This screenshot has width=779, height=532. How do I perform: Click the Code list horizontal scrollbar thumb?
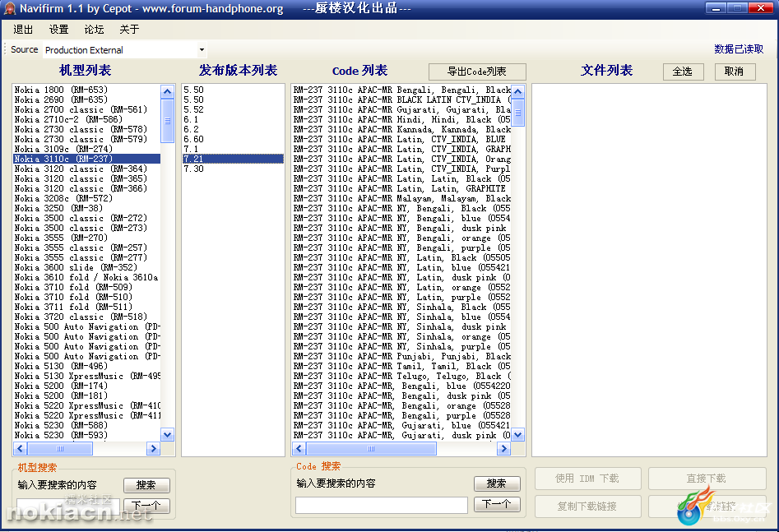(371, 449)
